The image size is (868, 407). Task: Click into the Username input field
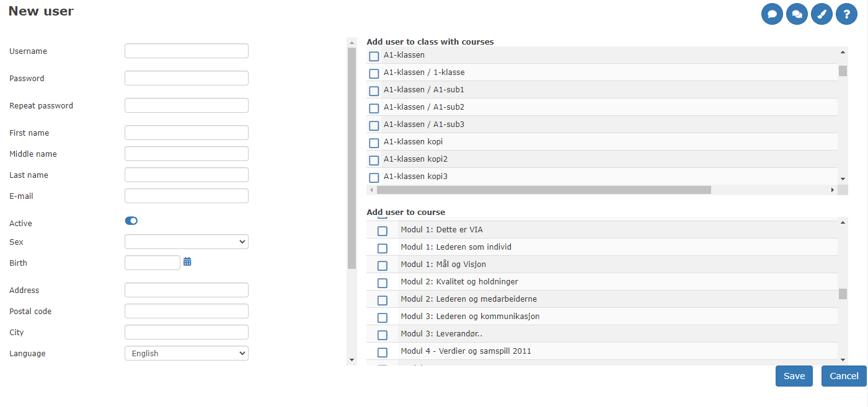pos(186,51)
